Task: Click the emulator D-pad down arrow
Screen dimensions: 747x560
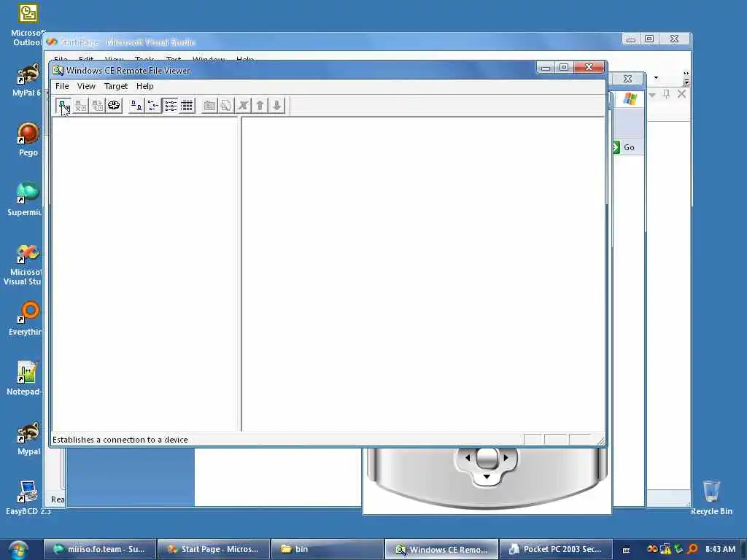Action: pyautogui.click(x=487, y=476)
